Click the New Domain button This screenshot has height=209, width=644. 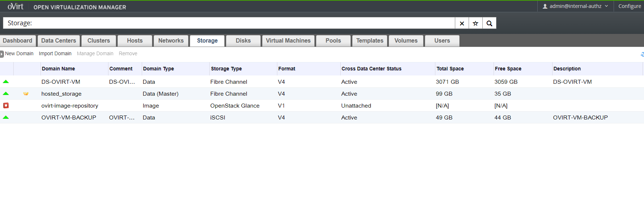click(x=19, y=53)
